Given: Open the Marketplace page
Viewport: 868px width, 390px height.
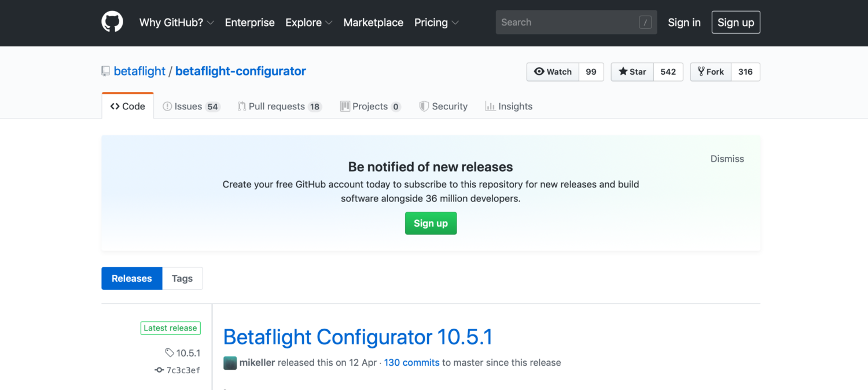Looking at the screenshot, I should tap(373, 22).
